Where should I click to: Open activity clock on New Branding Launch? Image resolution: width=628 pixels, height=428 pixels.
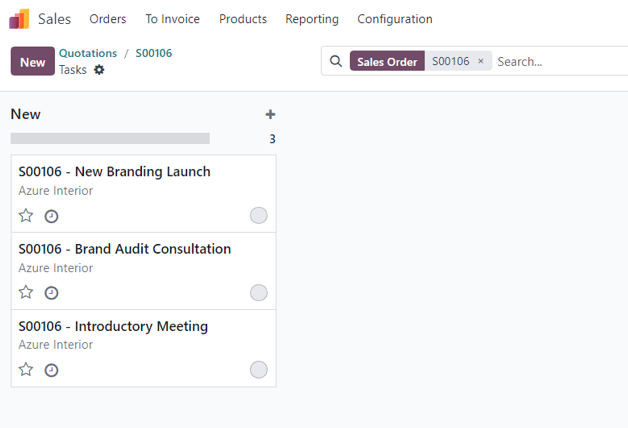coord(52,216)
